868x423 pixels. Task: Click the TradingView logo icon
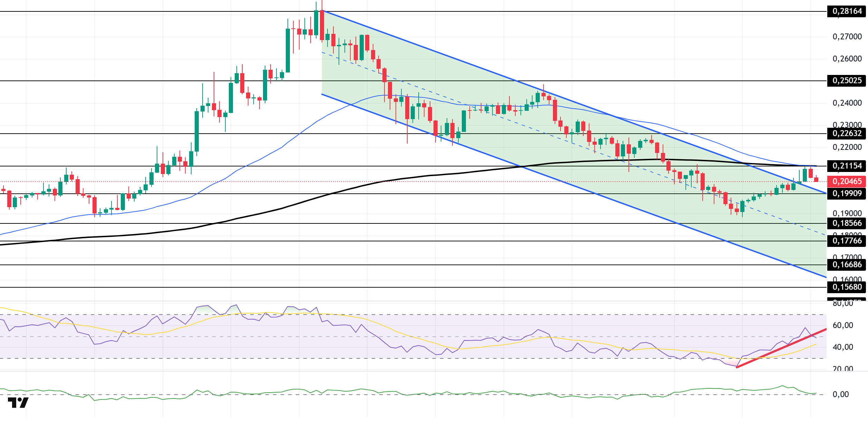coord(18,403)
